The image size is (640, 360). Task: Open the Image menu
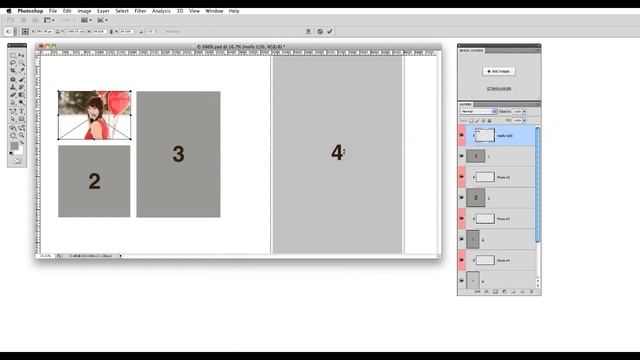click(x=84, y=11)
